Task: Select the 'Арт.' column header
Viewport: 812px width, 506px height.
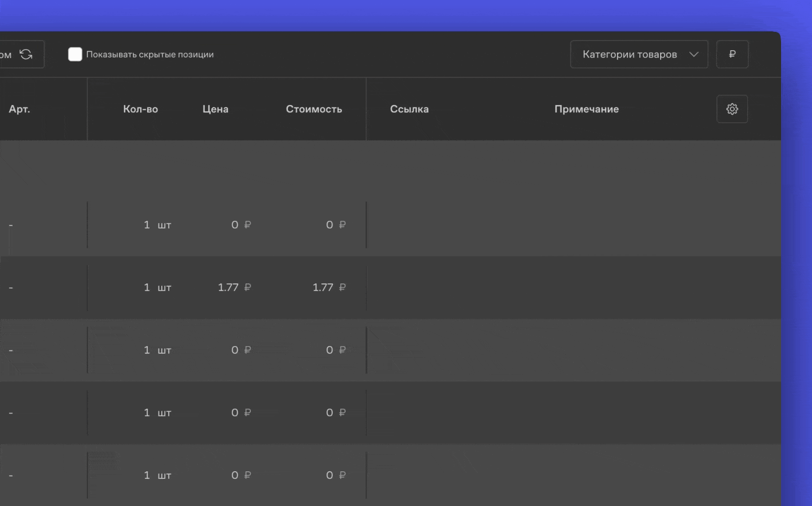Action: click(19, 109)
